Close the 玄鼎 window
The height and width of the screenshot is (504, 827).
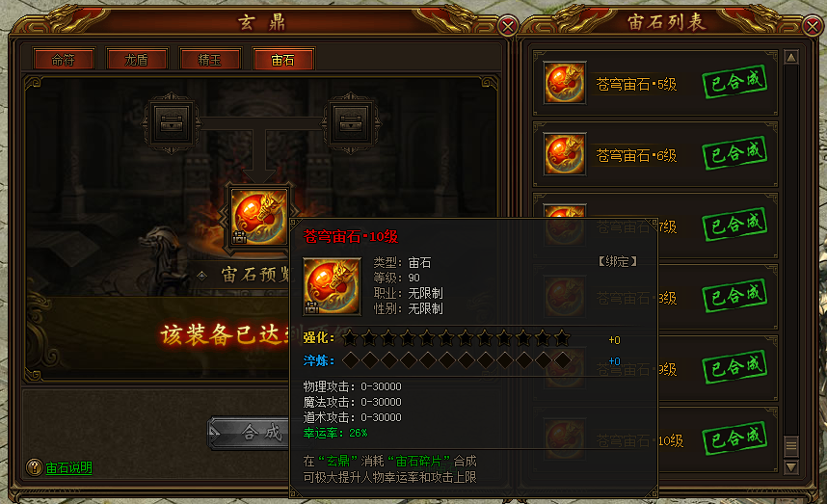point(508,25)
